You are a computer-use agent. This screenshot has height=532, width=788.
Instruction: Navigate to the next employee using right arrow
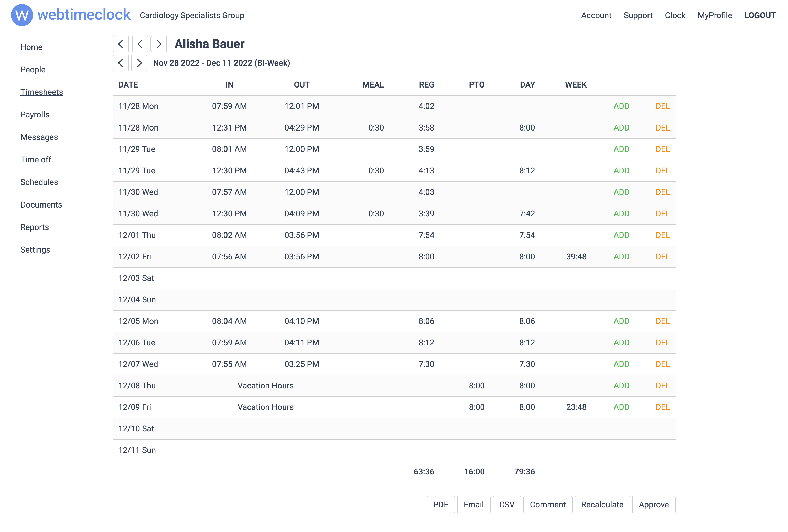158,44
